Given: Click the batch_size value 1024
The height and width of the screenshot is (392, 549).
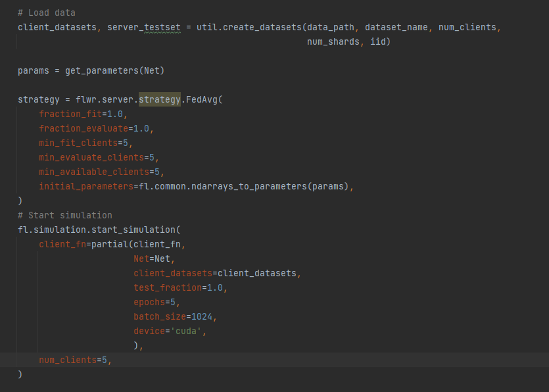Looking at the screenshot, I should [202, 316].
